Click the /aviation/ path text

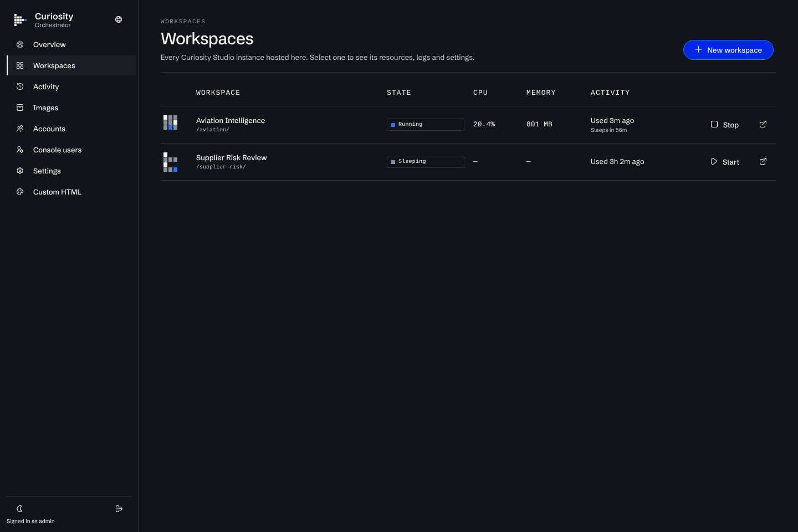pos(213,130)
